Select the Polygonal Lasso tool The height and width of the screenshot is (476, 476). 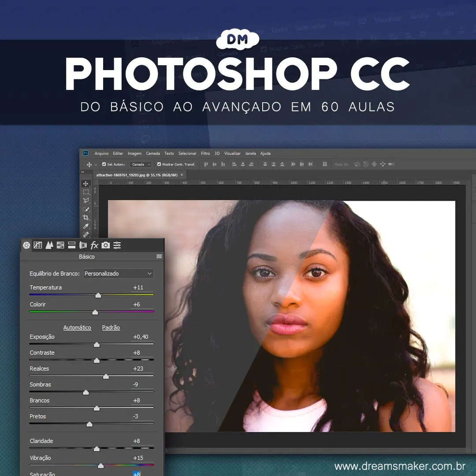pos(86,201)
